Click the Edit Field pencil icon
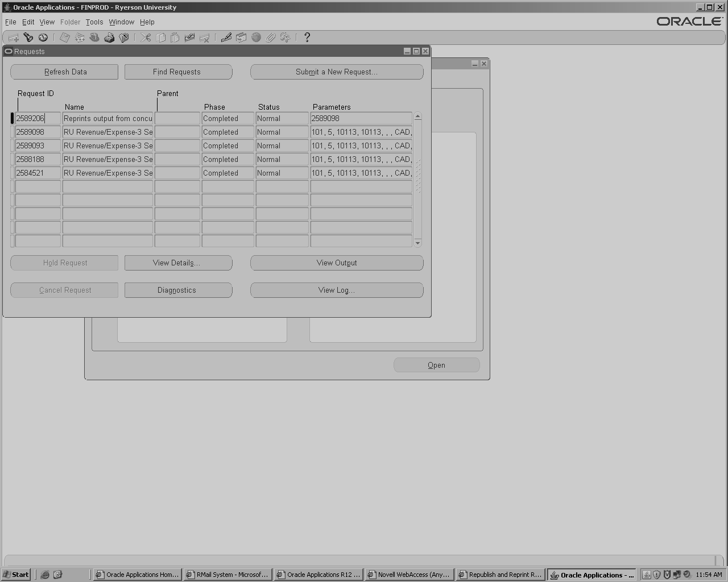Image resolution: width=728 pixels, height=582 pixels. coord(226,38)
